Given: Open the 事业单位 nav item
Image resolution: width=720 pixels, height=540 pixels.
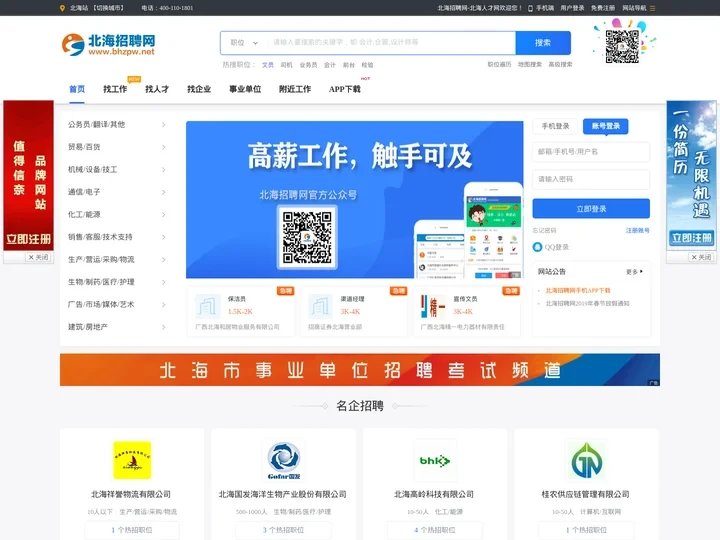Looking at the screenshot, I should [245, 89].
